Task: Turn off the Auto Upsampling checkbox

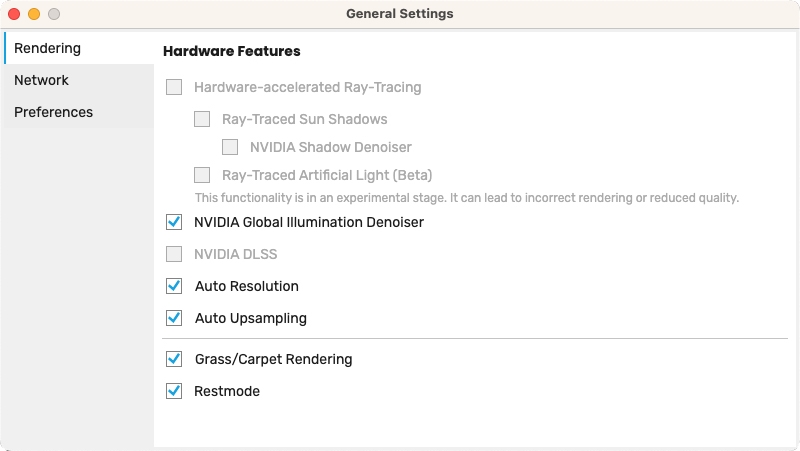Action: [175, 318]
